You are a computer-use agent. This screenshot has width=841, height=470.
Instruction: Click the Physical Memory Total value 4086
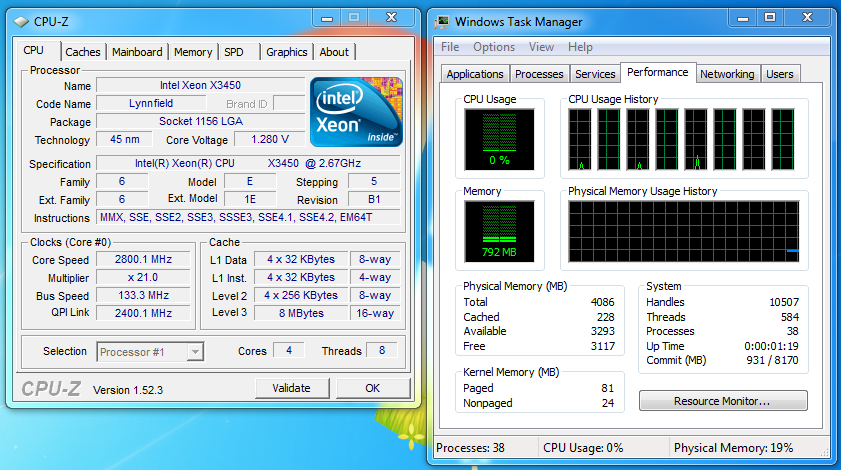pos(602,302)
